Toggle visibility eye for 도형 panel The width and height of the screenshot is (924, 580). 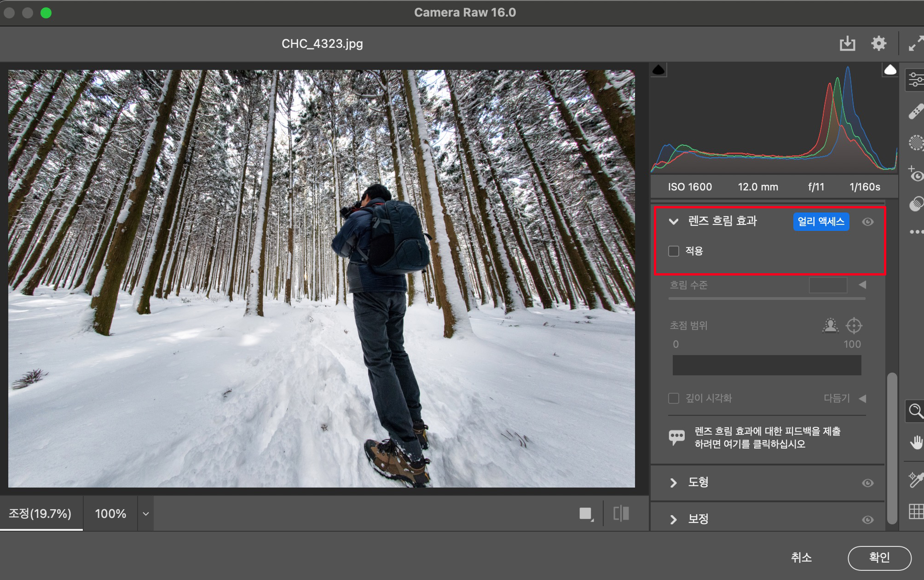point(867,483)
